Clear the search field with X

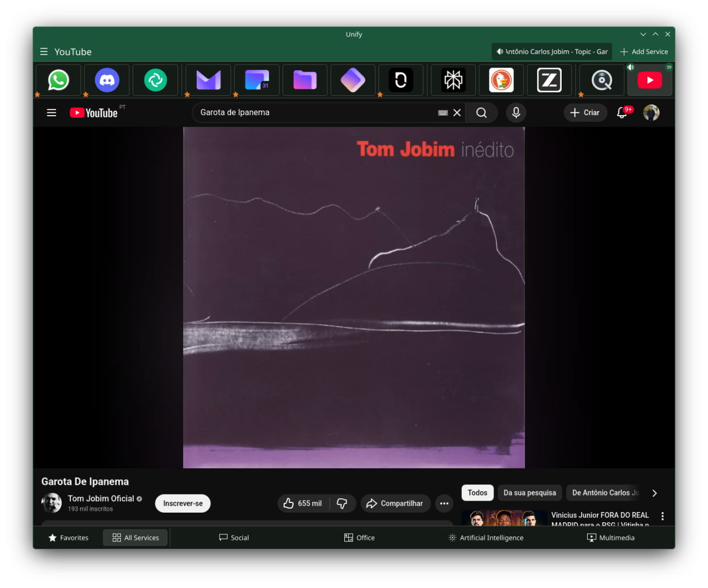click(457, 112)
